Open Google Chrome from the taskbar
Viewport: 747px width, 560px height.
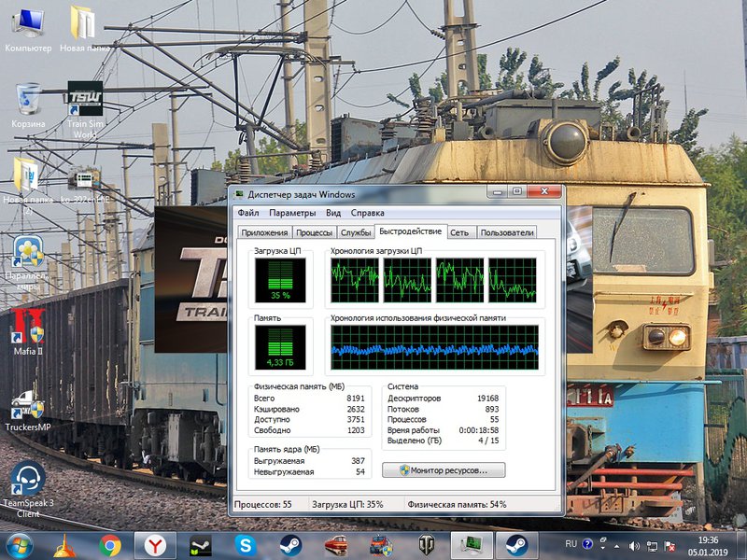click(111, 546)
